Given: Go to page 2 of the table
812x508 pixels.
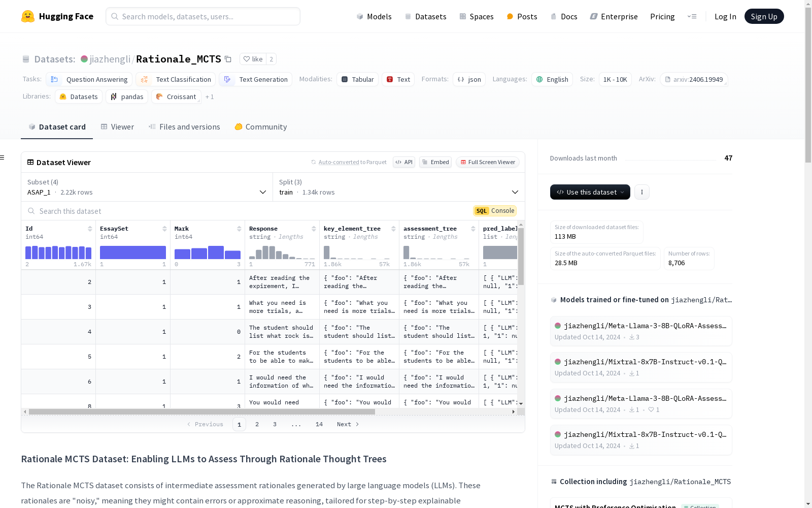Looking at the screenshot, I should point(257,424).
